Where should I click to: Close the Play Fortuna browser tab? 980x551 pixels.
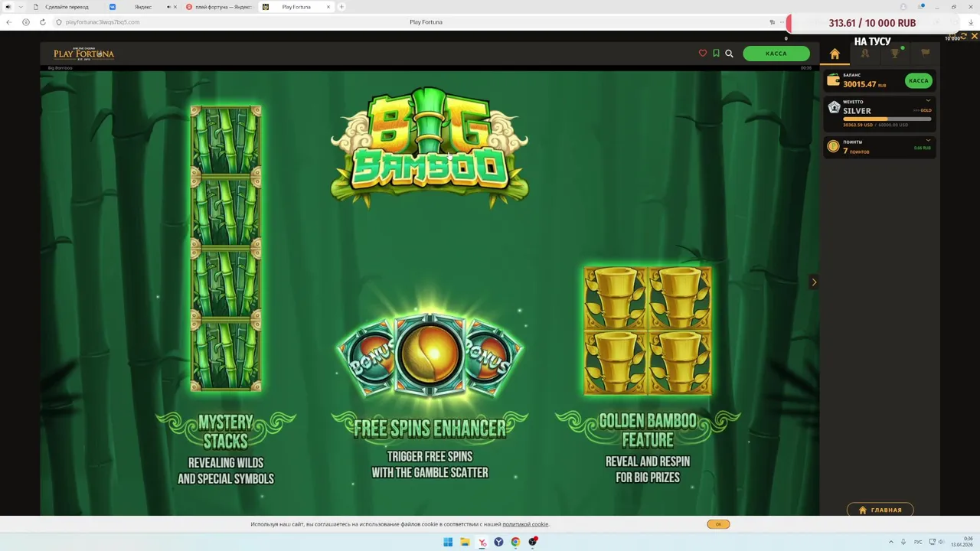click(328, 7)
